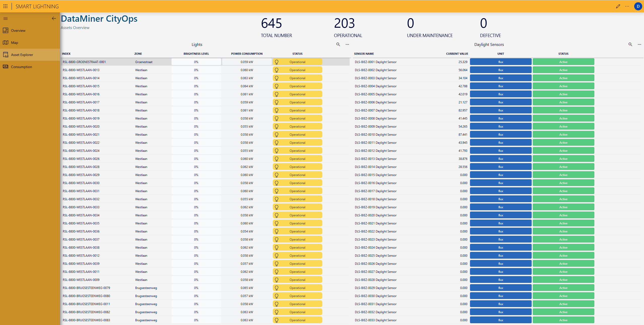The width and height of the screenshot is (644, 325).
Task: Open the apps grid launcher icon
Action: tap(5, 6)
